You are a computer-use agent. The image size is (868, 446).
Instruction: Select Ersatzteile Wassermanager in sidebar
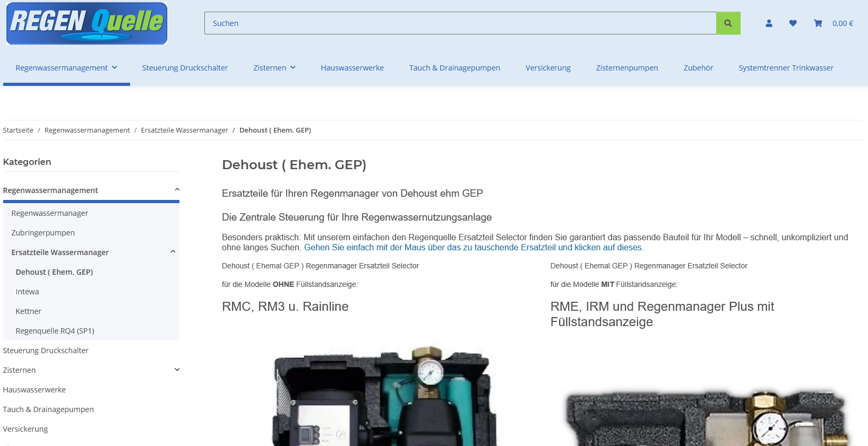click(60, 252)
